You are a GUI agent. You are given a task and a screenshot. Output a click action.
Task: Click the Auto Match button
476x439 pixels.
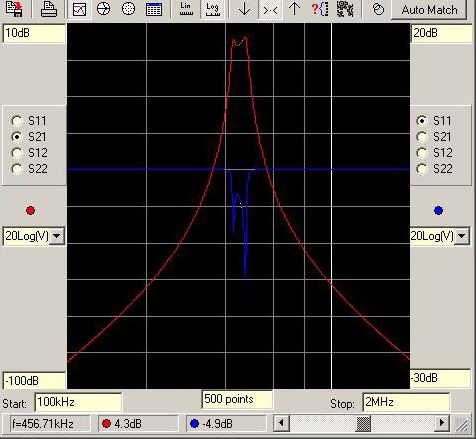coord(429,10)
